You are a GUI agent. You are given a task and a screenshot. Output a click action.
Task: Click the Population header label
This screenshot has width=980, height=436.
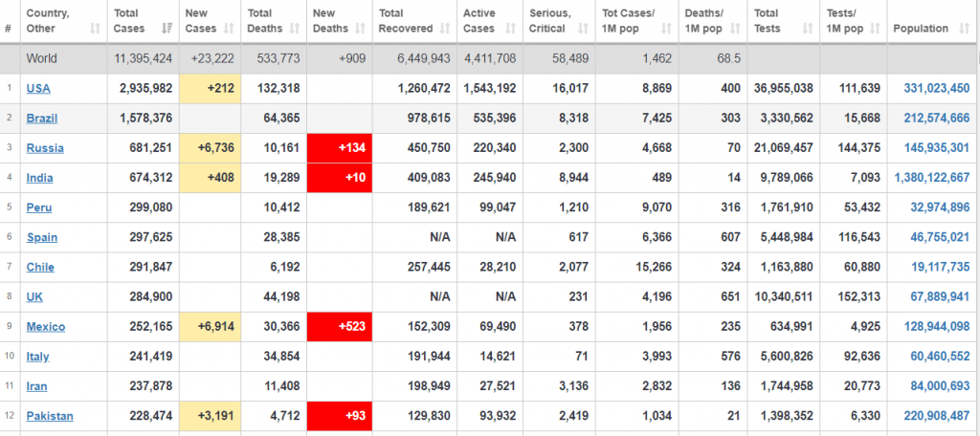[921, 28]
